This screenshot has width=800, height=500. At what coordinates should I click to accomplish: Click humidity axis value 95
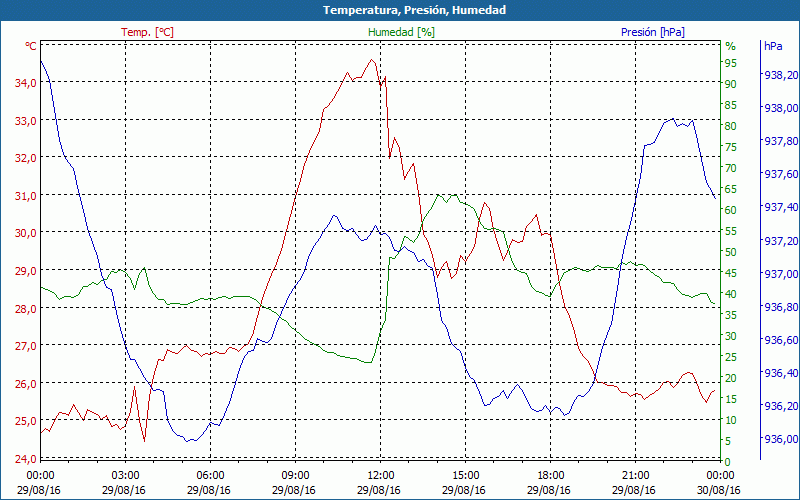coord(731,63)
